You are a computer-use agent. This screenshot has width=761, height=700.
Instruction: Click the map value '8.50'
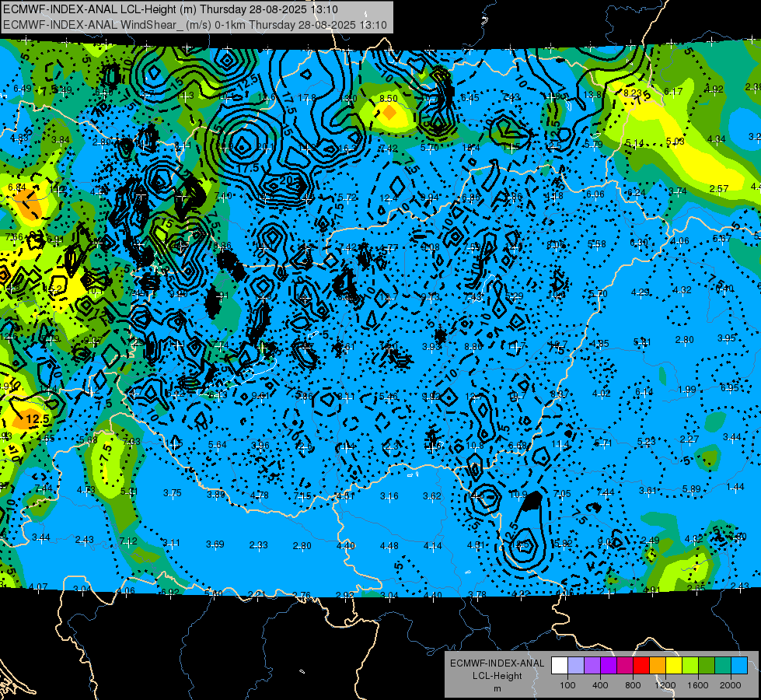[388, 99]
